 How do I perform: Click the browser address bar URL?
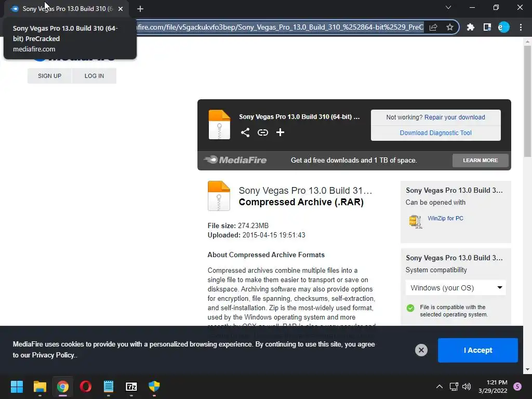pyautogui.click(x=280, y=27)
